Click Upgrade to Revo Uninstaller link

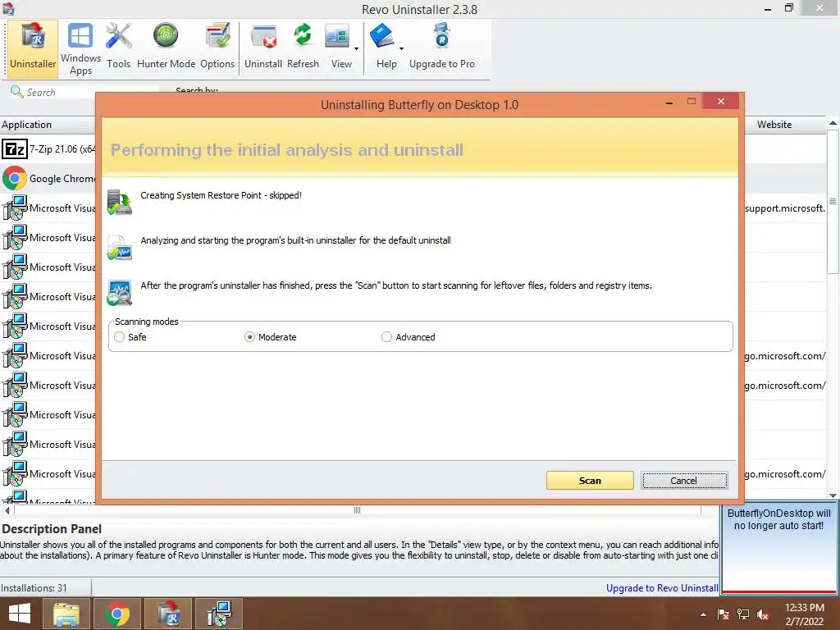click(x=662, y=588)
